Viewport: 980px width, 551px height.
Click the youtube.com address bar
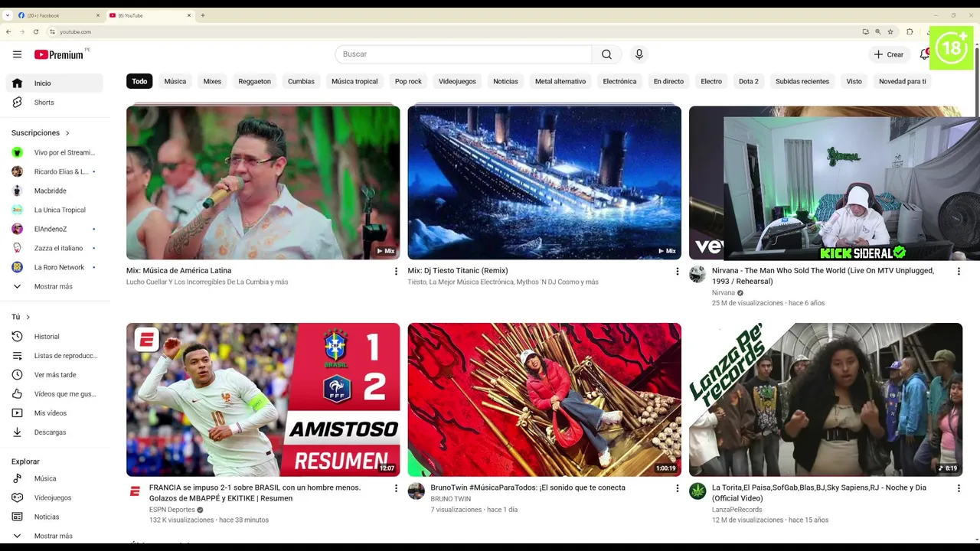click(x=452, y=32)
